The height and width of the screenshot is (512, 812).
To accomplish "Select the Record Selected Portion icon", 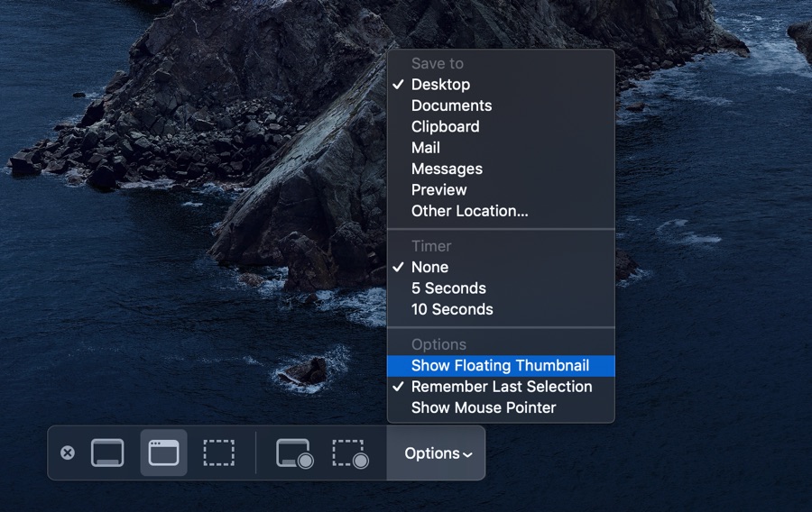I will point(351,453).
